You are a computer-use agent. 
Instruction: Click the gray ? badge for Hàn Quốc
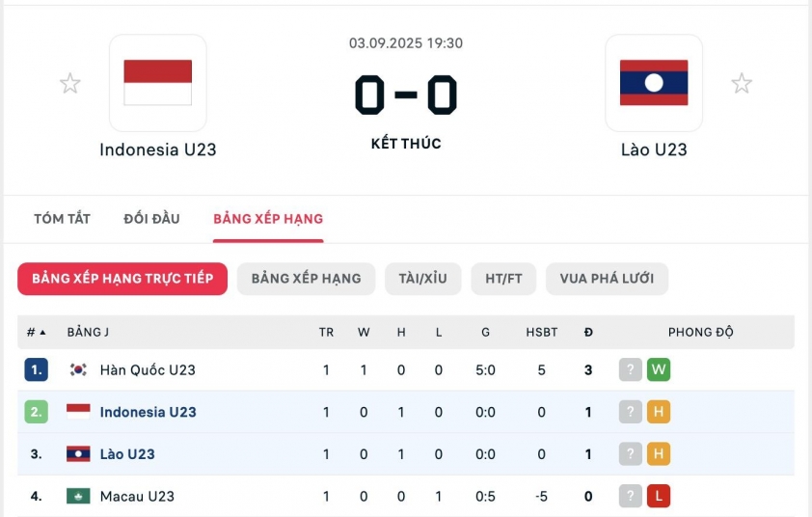(631, 369)
